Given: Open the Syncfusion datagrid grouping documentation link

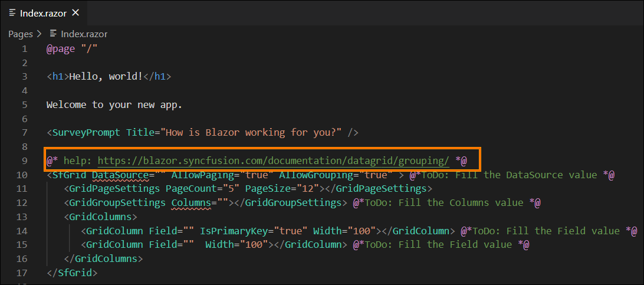Looking at the screenshot, I should coord(274,161).
